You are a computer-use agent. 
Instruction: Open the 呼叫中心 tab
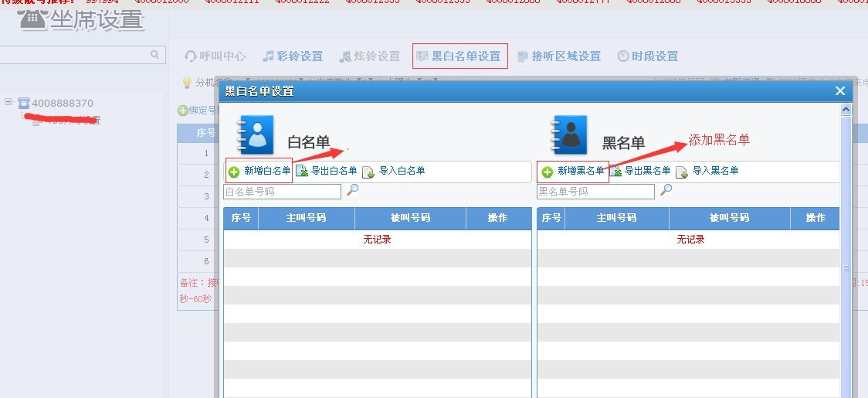tap(215, 56)
